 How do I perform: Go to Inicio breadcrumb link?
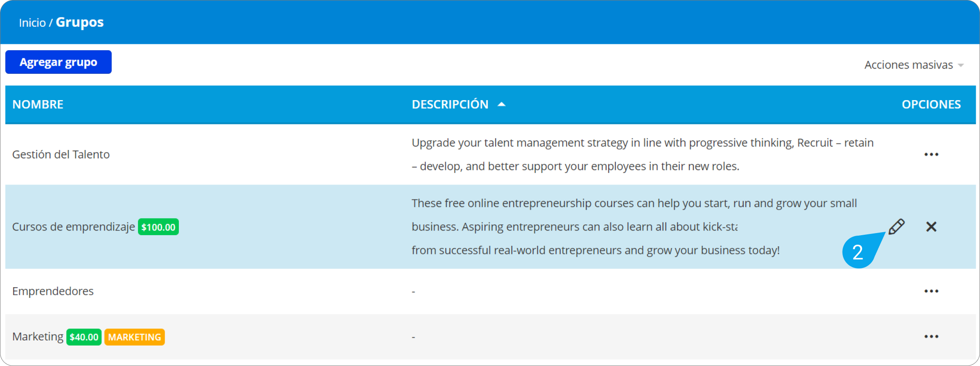click(32, 23)
